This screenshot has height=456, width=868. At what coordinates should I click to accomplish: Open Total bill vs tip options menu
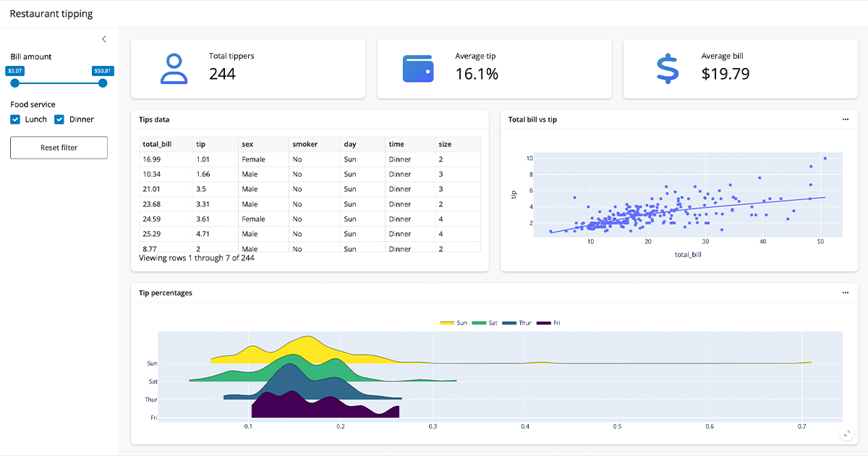click(x=846, y=119)
